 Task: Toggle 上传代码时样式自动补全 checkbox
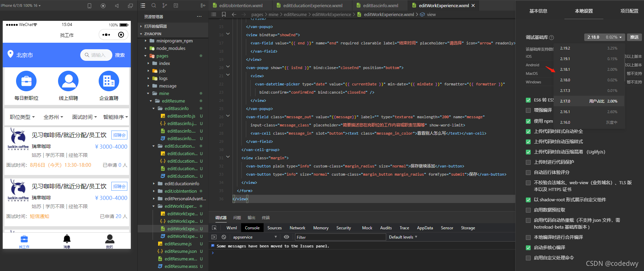[528, 131]
